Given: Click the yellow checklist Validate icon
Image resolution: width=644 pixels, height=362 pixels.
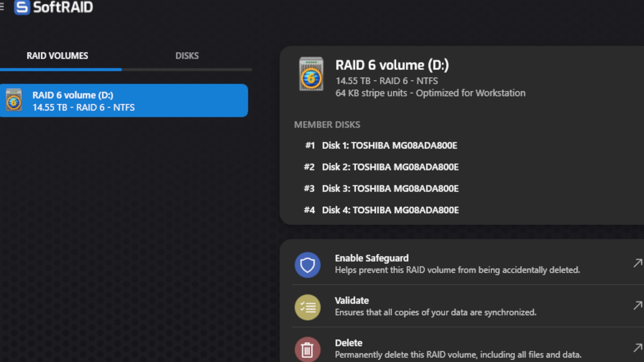Looking at the screenshot, I should (307, 307).
